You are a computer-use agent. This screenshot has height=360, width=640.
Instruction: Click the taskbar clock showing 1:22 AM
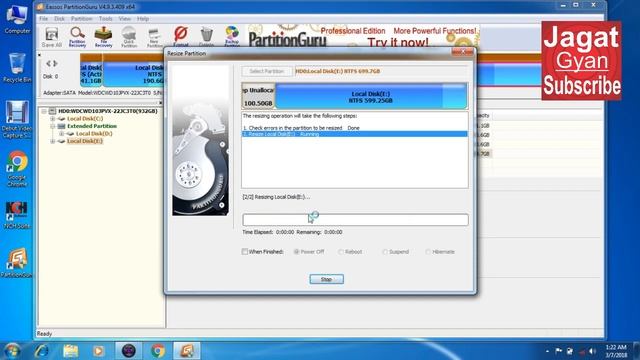(x=616, y=351)
